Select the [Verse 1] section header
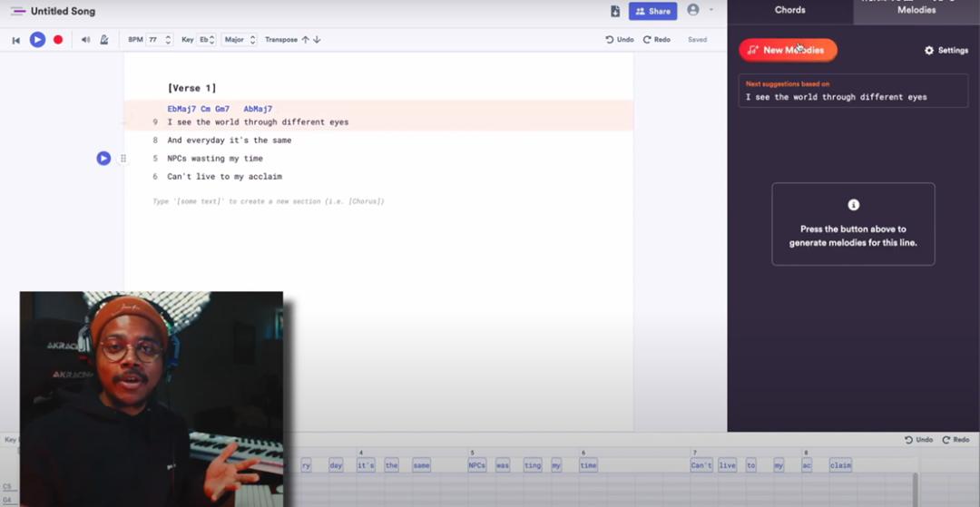The width and height of the screenshot is (980, 507). tap(191, 88)
